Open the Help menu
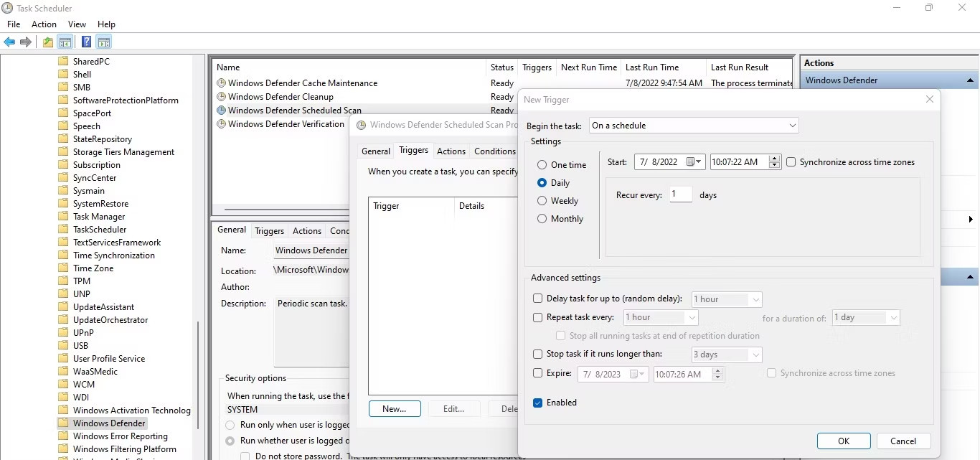The height and width of the screenshot is (460, 980). [106, 24]
